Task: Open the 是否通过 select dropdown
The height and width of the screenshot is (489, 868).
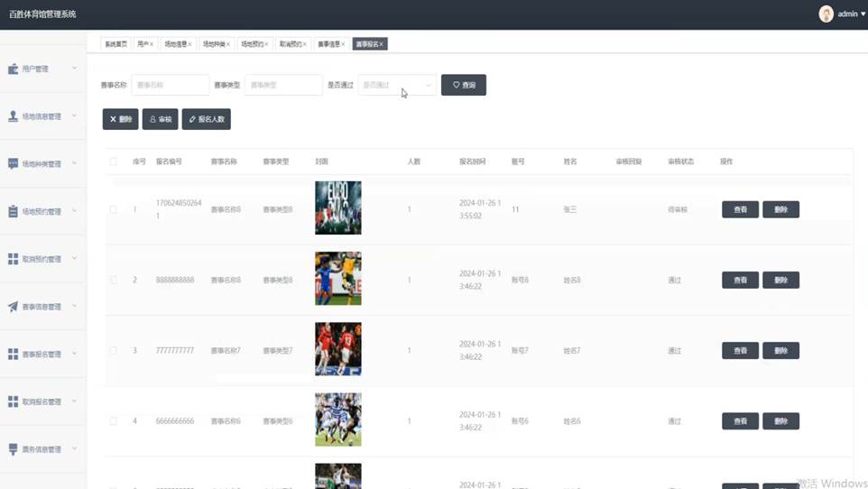Action: click(x=397, y=85)
